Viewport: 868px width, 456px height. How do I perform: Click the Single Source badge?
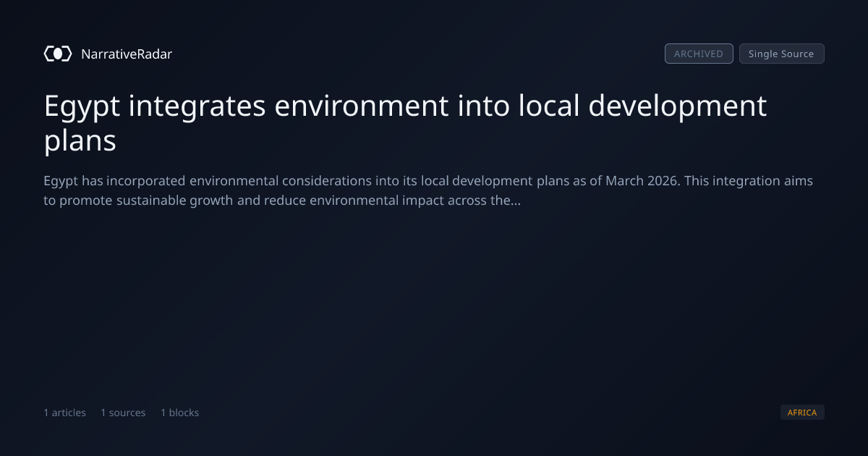[781, 54]
